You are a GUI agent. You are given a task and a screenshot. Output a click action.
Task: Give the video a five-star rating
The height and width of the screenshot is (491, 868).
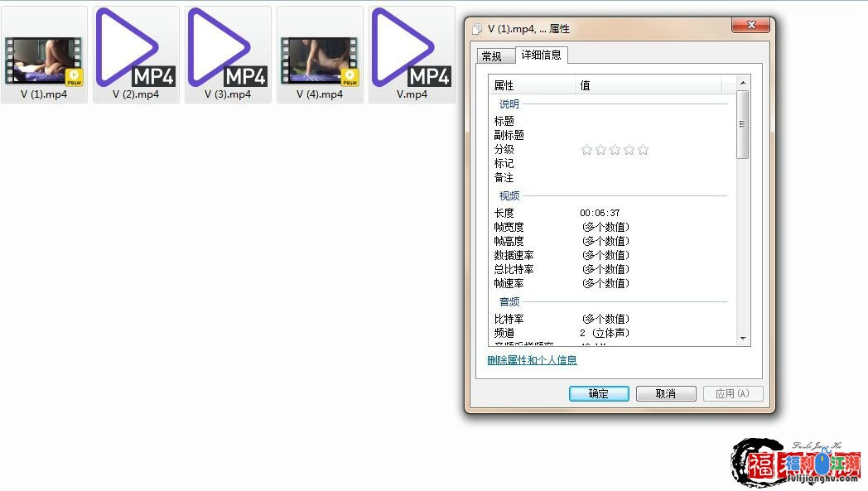coord(644,149)
